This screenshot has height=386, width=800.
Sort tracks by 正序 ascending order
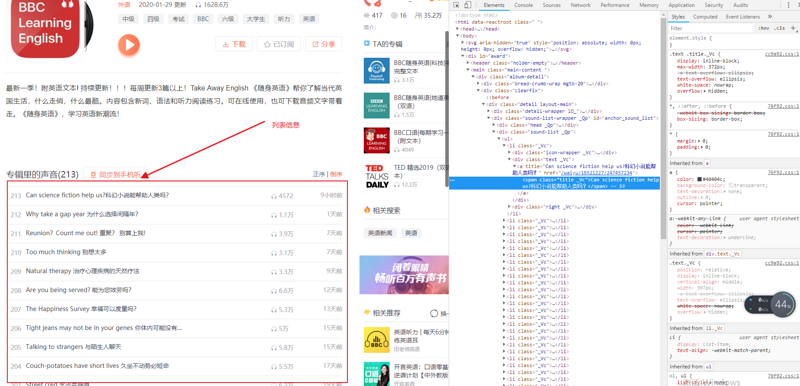point(318,174)
